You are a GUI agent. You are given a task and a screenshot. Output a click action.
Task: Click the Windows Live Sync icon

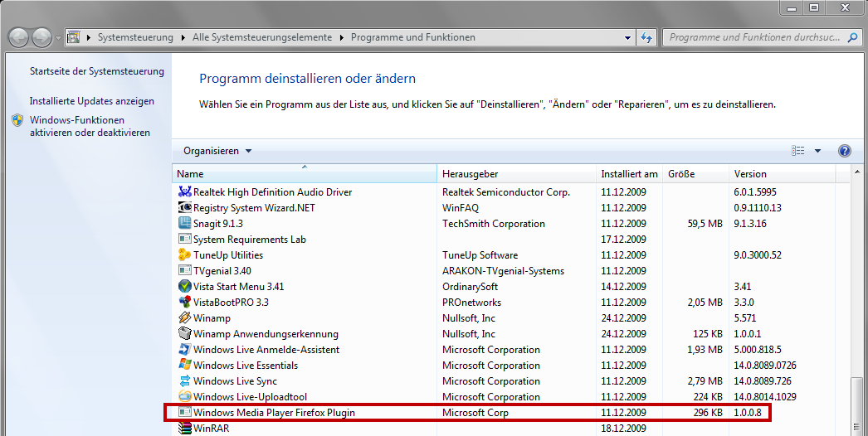click(185, 381)
